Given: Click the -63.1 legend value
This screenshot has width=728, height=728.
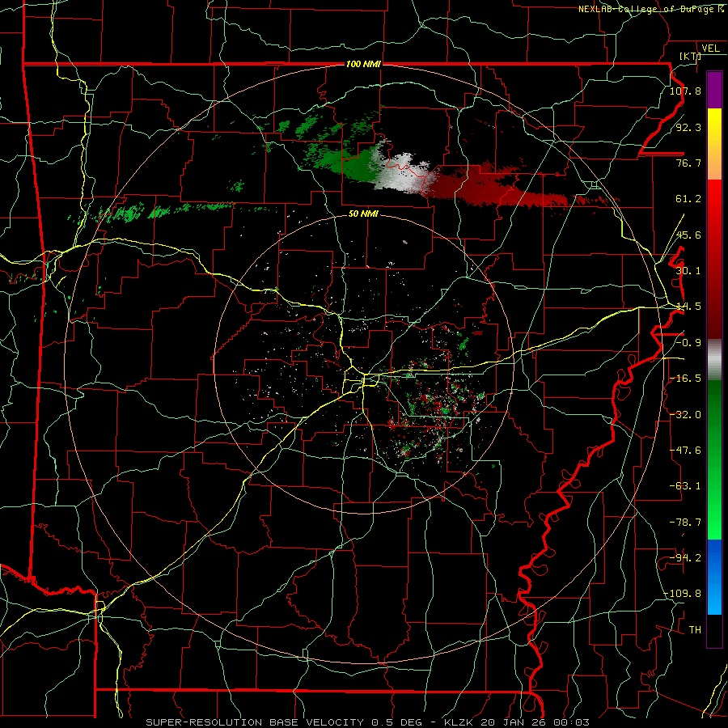Looking at the screenshot, I should coord(685,486).
